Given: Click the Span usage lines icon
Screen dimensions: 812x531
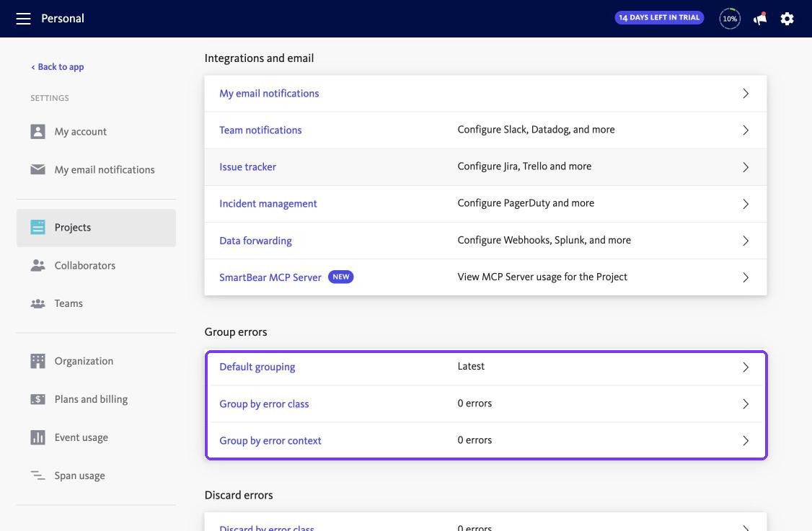Looking at the screenshot, I should (37, 475).
